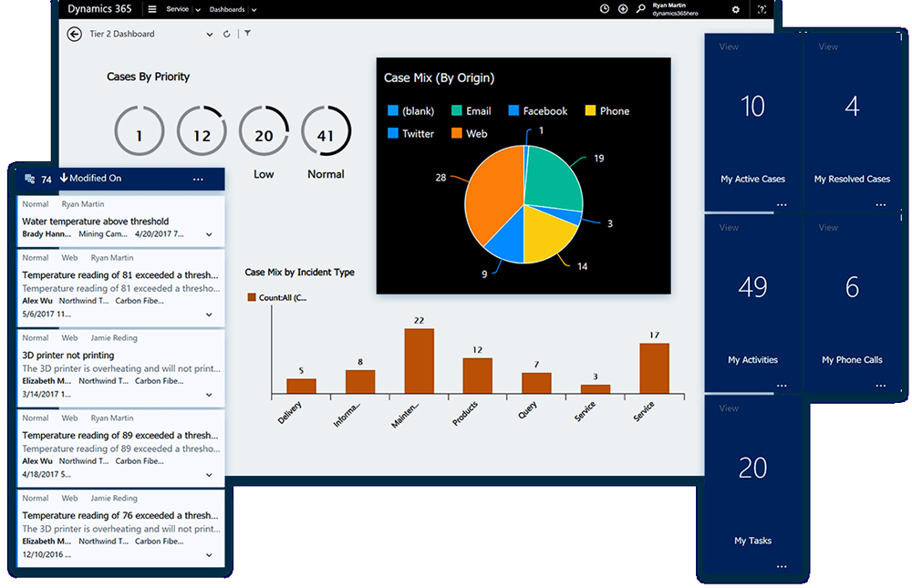Open more options on My Resolved Cases tile
This screenshot has width=912, height=588.
point(881,205)
